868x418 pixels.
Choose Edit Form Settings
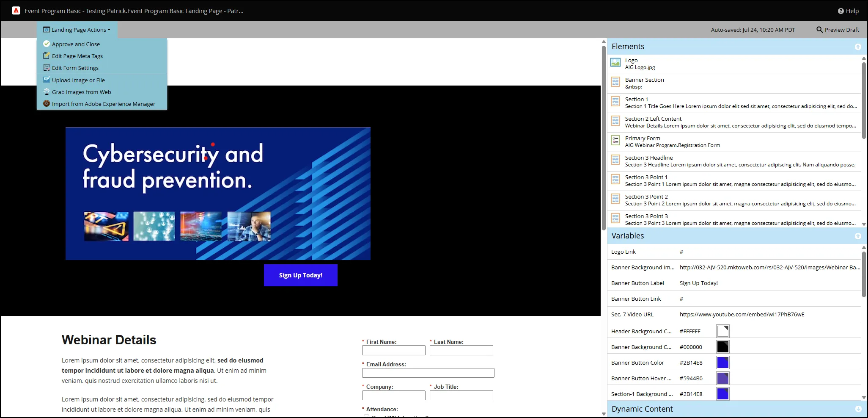coord(102,68)
